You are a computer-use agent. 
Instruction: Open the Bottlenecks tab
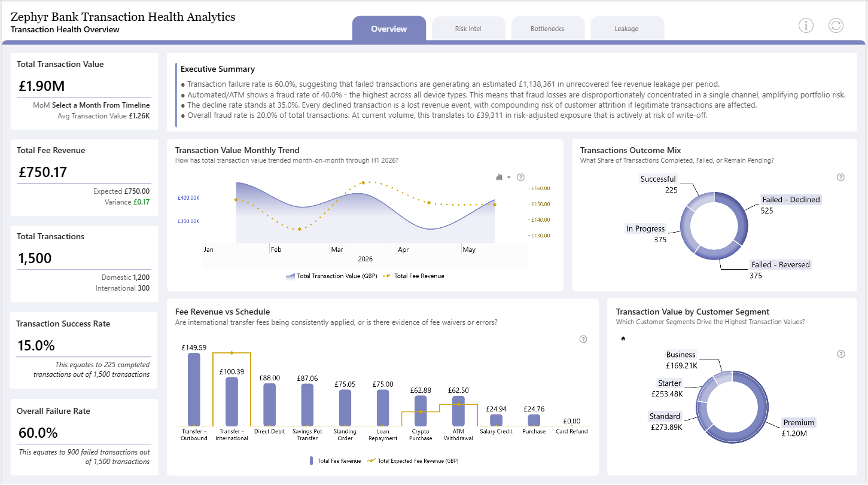pos(547,29)
